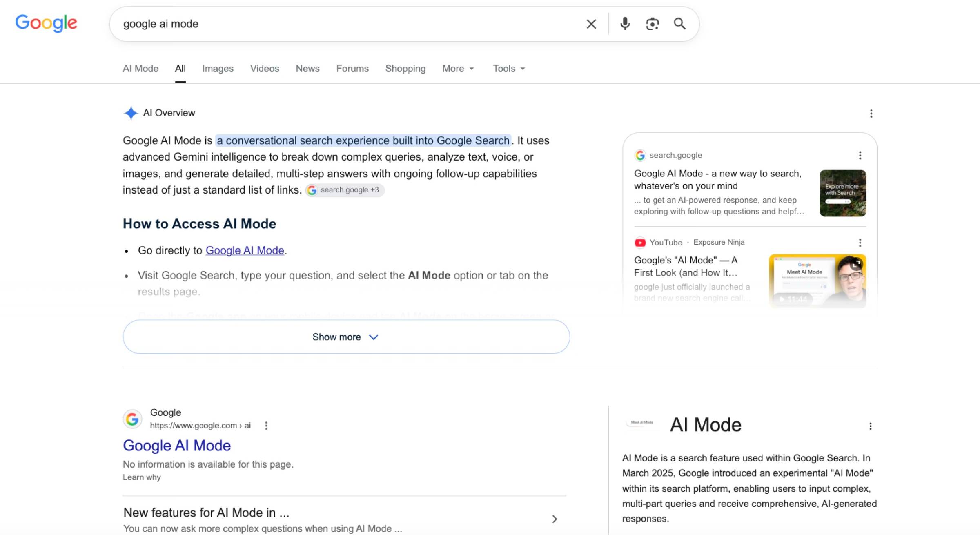Click 'No information is available' snippet text
This screenshot has width=980, height=535.
click(208, 464)
